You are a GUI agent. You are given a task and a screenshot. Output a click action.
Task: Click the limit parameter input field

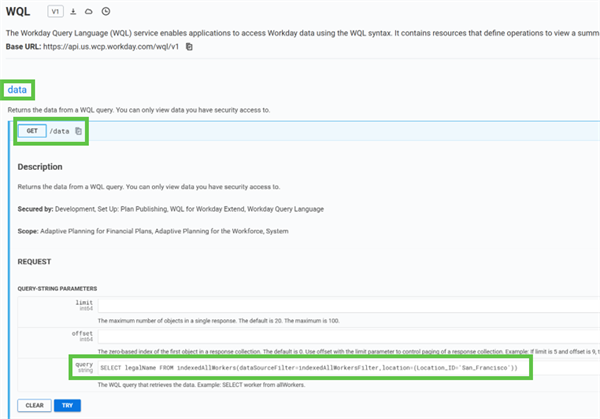pyautogui.click(x=349, y=305)
